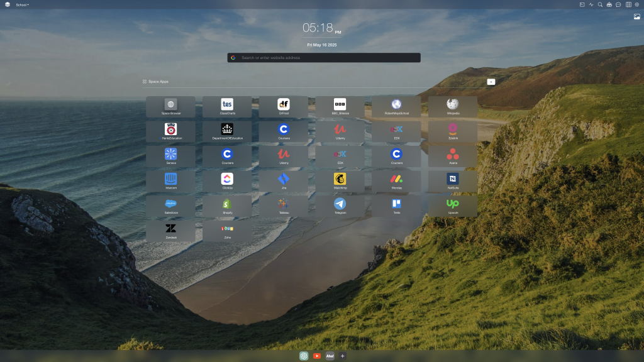This screenshot has width=644, height=362.
Task: Open the DepartmentOfEducation tile
Action: 227,132
